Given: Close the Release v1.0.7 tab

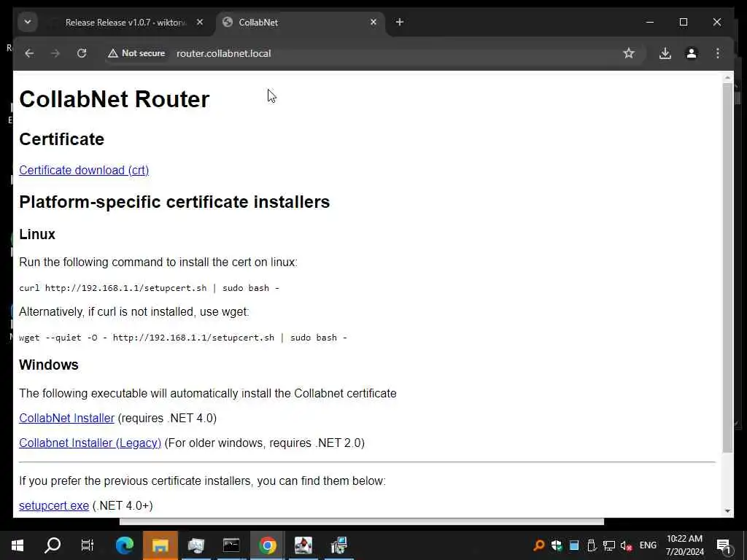Looking at the screenshot, I should coord(200,22).
